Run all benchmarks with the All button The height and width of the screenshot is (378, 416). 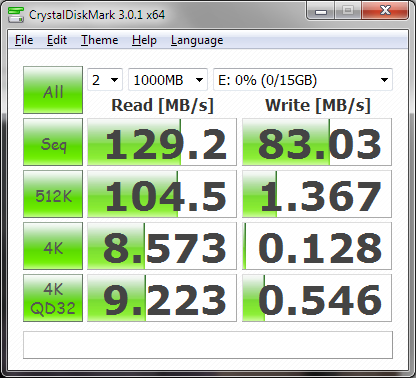click(53, 90)
